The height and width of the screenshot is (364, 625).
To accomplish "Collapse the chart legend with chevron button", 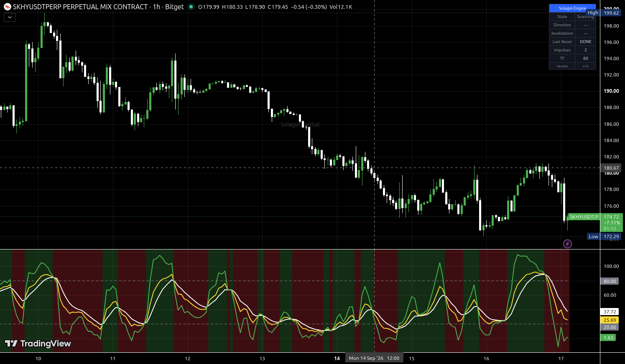I will coord(10,18).
